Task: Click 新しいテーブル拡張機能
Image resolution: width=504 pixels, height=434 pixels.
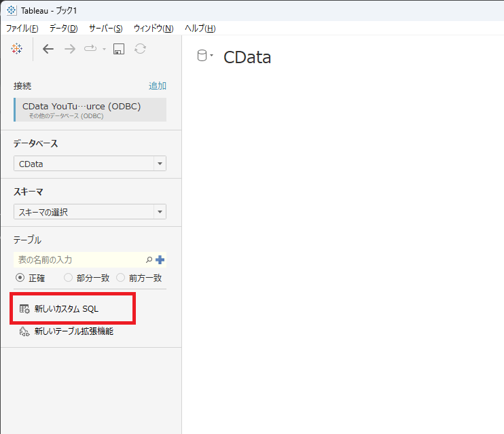Action: pos(74,331)
